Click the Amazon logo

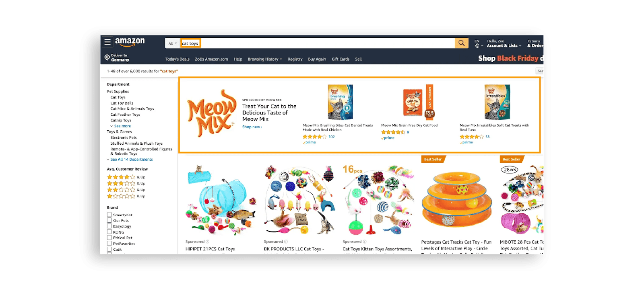click(130, 42)
